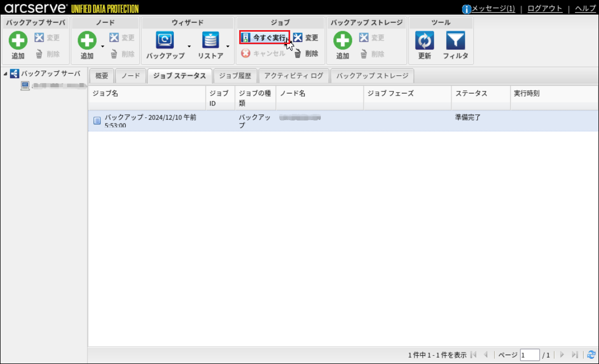Viewport: 599px width, 364px height.
Task: Switch to the アクティビティ ログ tab
Action: click(293, 76)
